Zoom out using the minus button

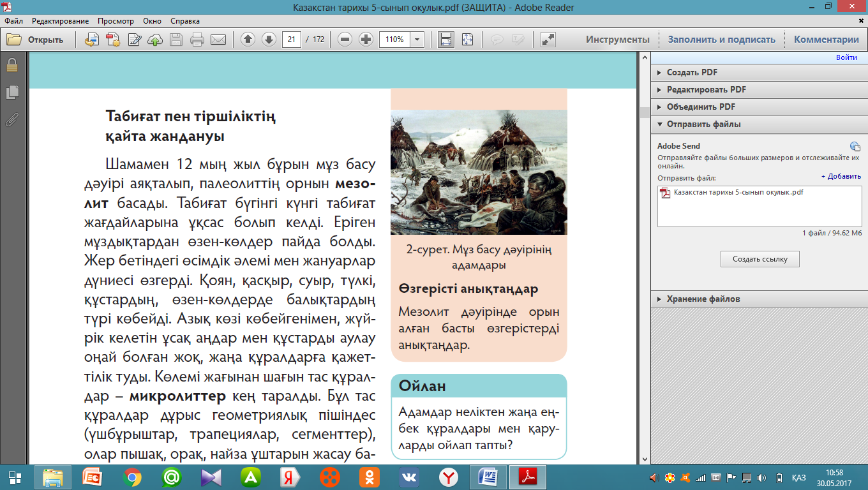(x=345, y=40)
